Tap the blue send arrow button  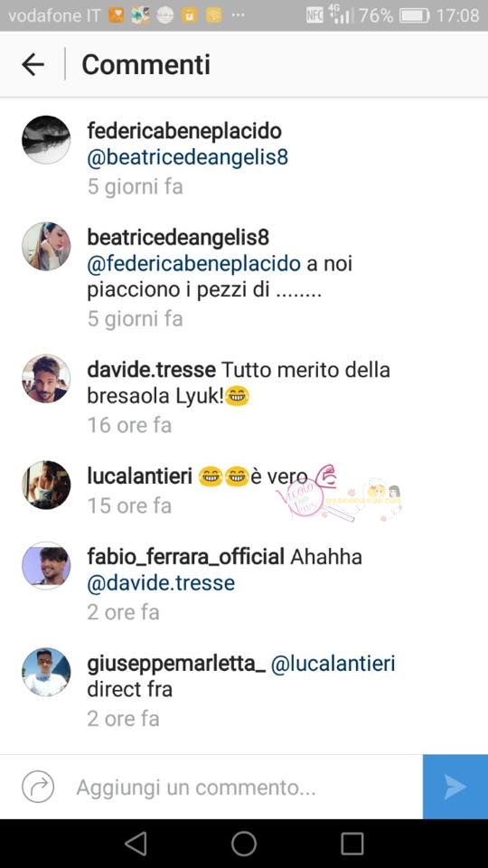(455, 787)
